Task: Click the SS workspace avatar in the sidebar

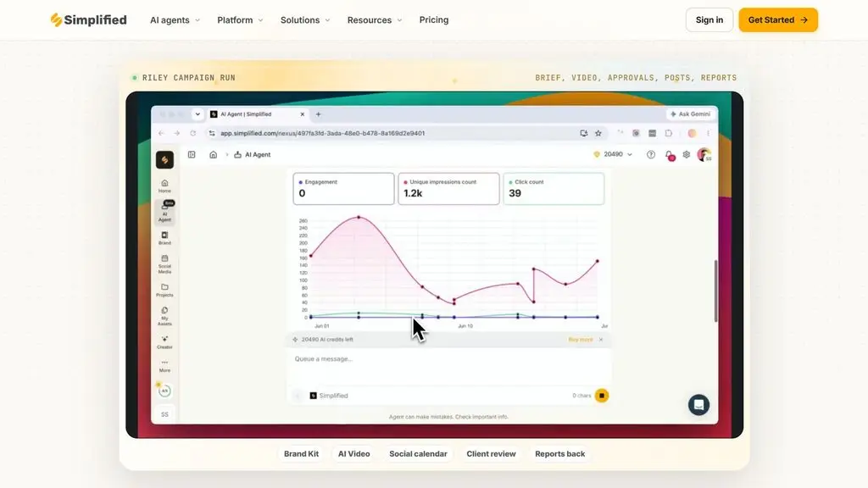Action: [x=164, y=414]
